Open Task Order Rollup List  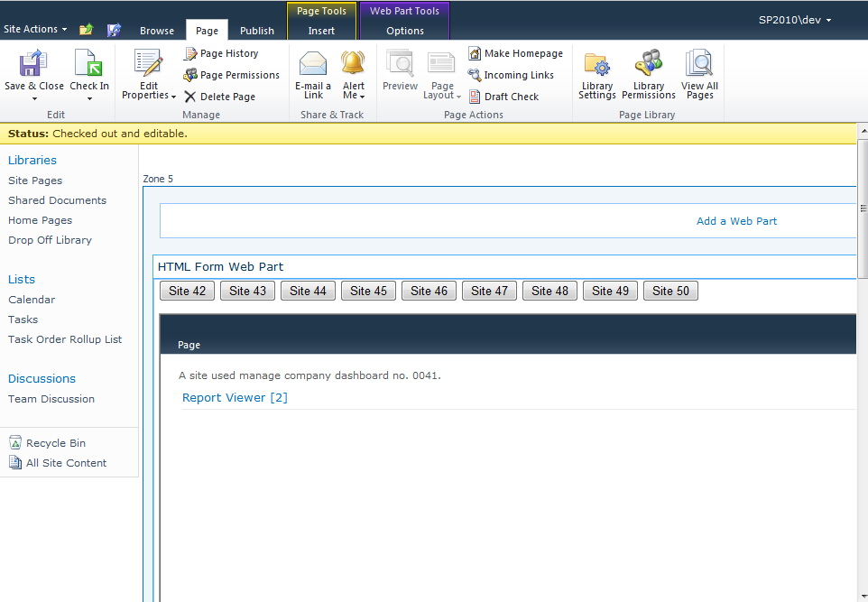pyautogui.click(x=65, y=339)
